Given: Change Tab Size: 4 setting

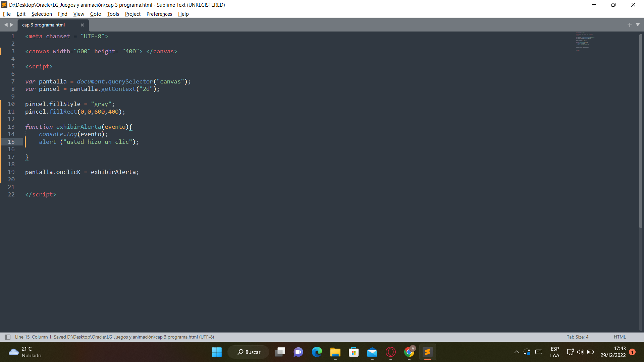Looking at the screenshot, I should (578, 337).
